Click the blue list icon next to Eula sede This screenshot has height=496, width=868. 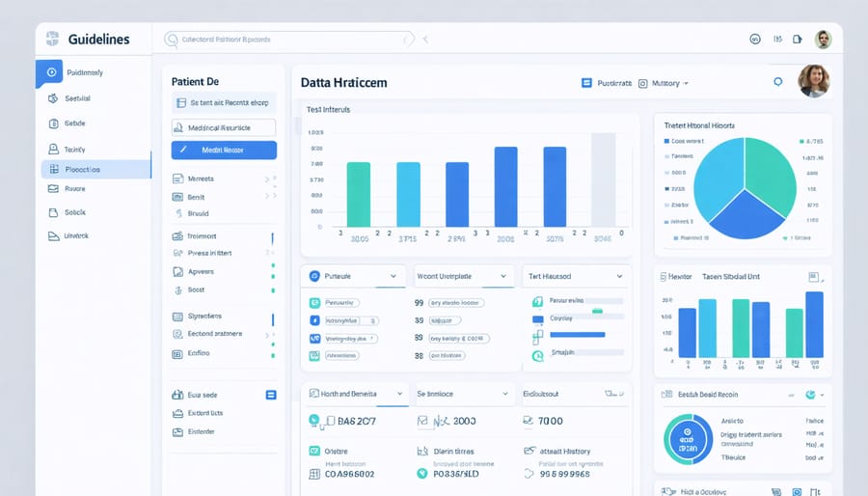pos(271,395)
